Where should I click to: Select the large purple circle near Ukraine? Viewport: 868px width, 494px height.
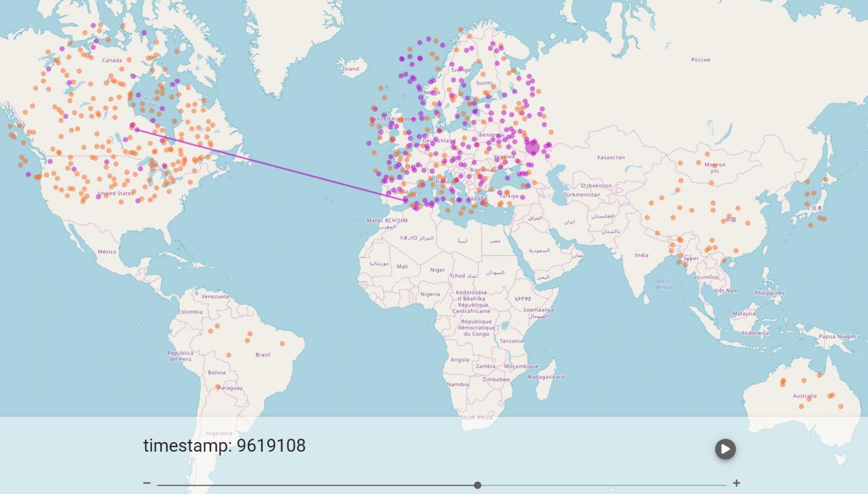[532, 147]
